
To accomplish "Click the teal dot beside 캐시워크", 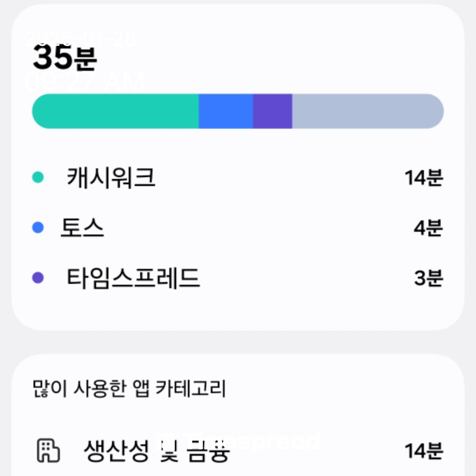I will (x=38, y=178).
